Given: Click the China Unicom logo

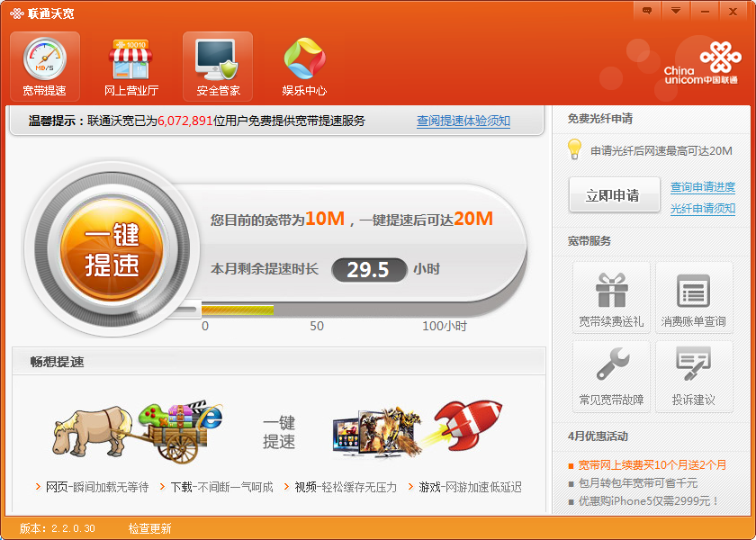Looking at the screenshot, I should tap(701, 63).
